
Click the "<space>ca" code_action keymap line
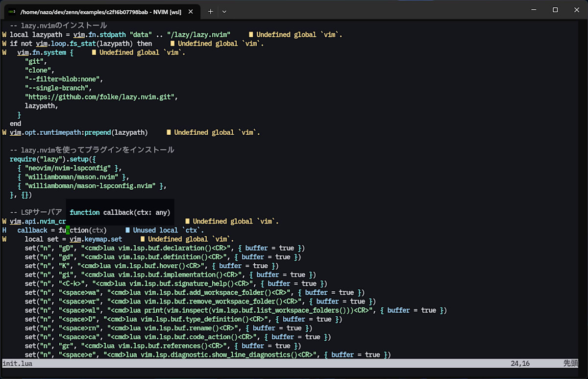point(178,337)
